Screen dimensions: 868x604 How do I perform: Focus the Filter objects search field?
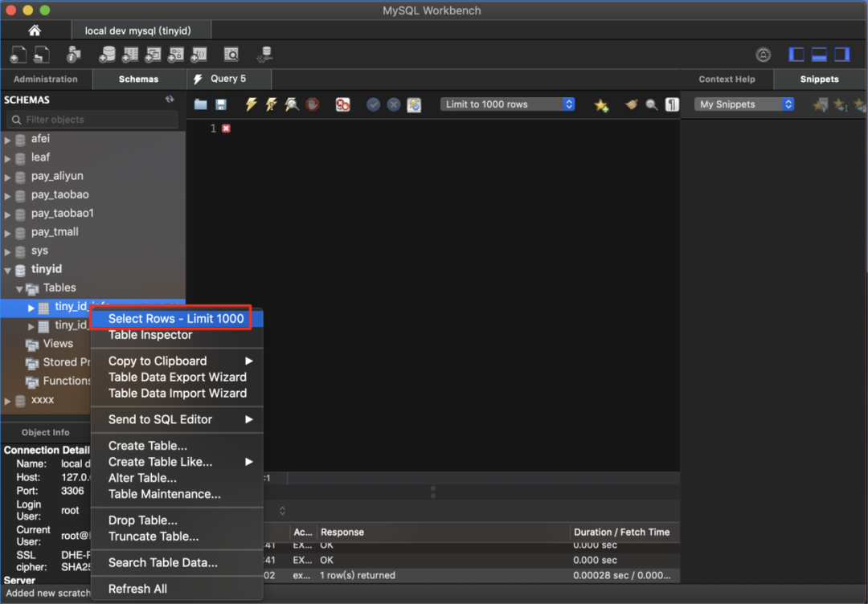[x=92, y=120]
